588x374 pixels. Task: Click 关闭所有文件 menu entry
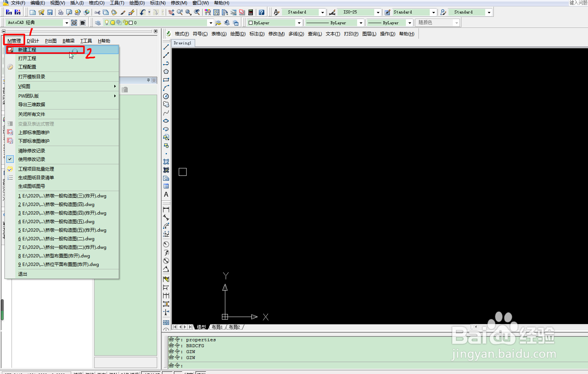point(62,114)
